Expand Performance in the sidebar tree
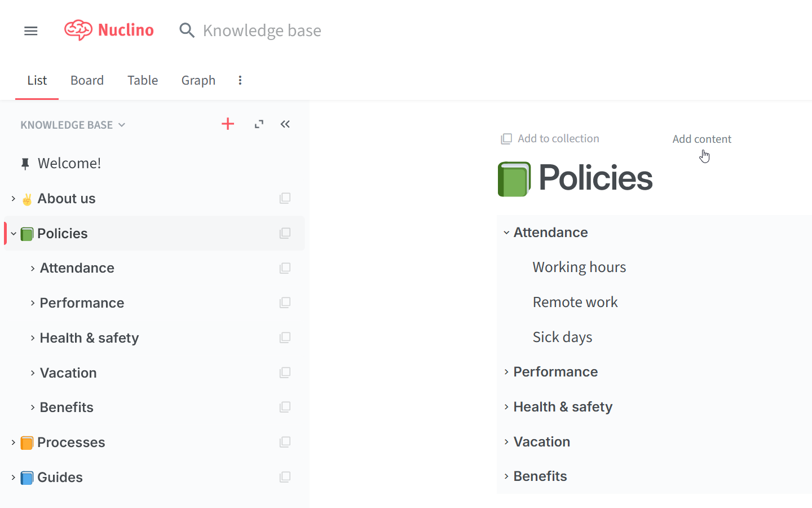 pyautogui.click(x=33, y=303)
